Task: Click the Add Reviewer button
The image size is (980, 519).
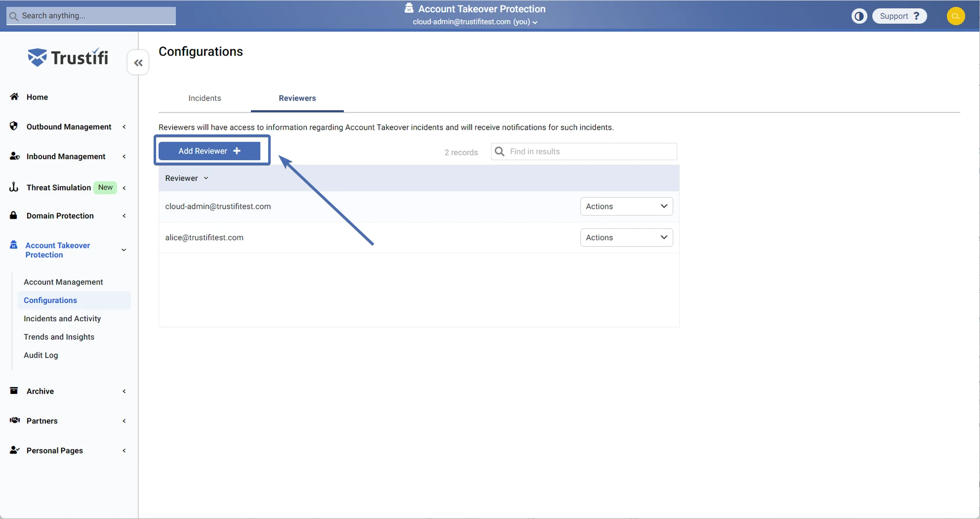Action: pyautogui.click(x=209, y=151)
